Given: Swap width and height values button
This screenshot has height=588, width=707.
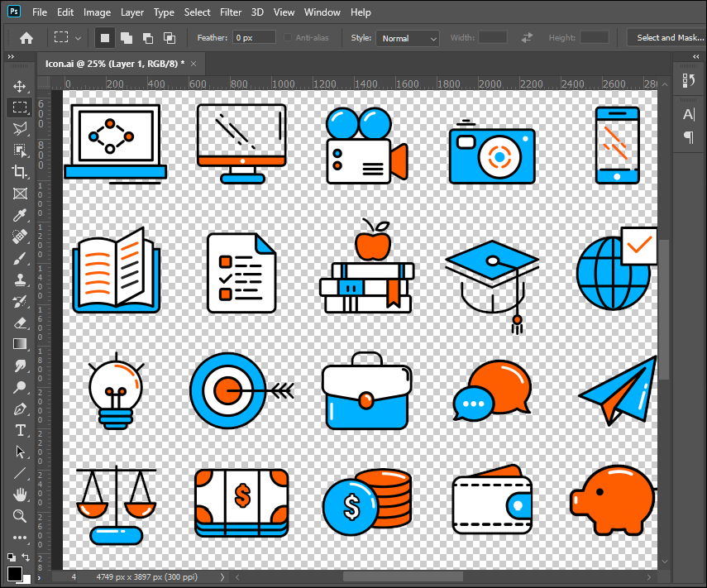Looking at the screenshot, I should pyautogui.click(x=527, y=38).
